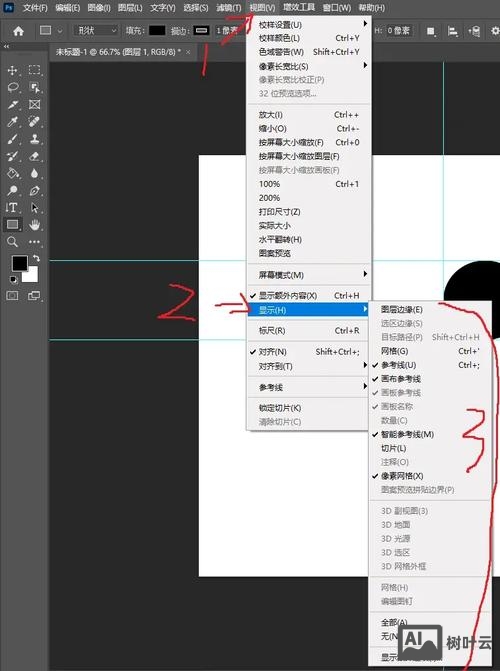
Task: Select the Pen tool
Action: 34,190
